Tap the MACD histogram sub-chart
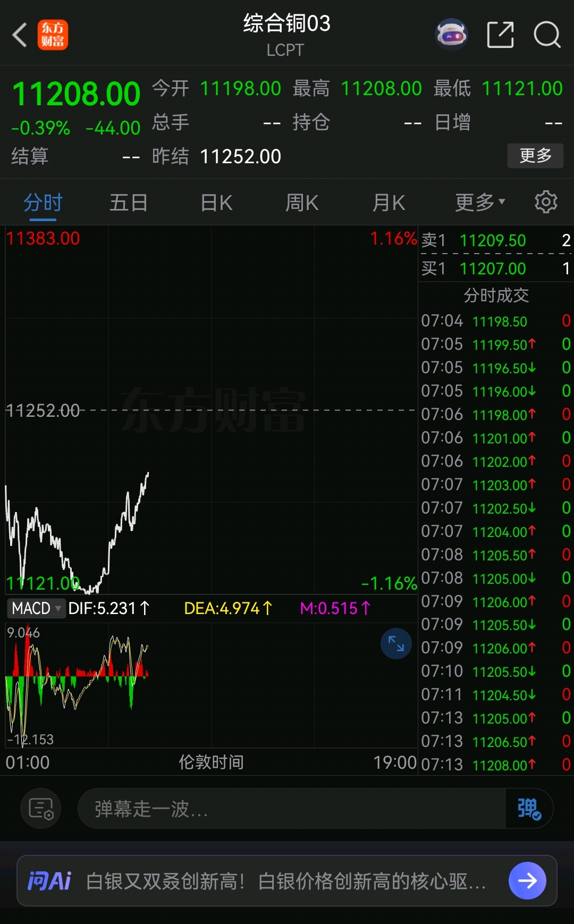Screen dimensions: 574x924 coord(211,685)
